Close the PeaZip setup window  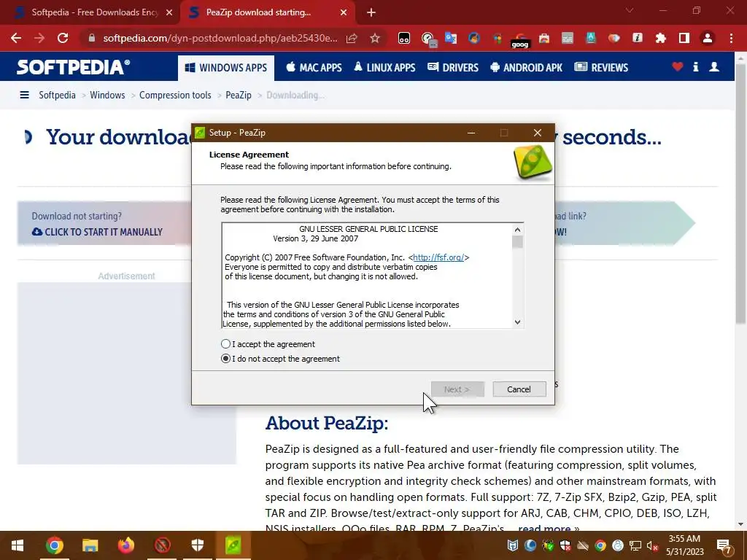coord(538,133)
